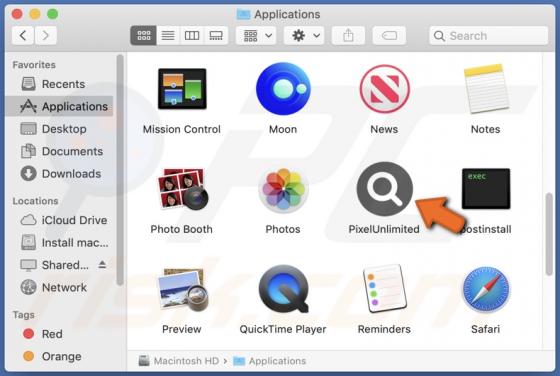Viewport: 560px width, 376px height.
Task: Open the Mission Control app icon
Action: pos(182,89)
